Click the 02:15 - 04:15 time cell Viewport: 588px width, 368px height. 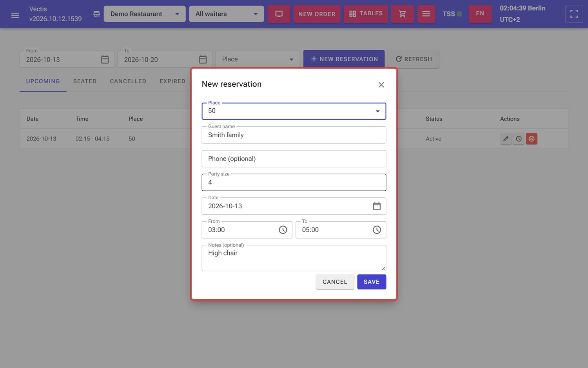click(93, 139)
